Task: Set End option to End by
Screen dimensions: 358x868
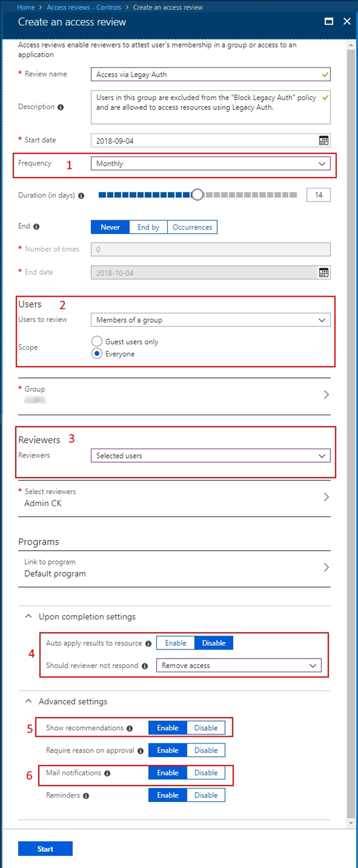Action: tap(148, 228)
